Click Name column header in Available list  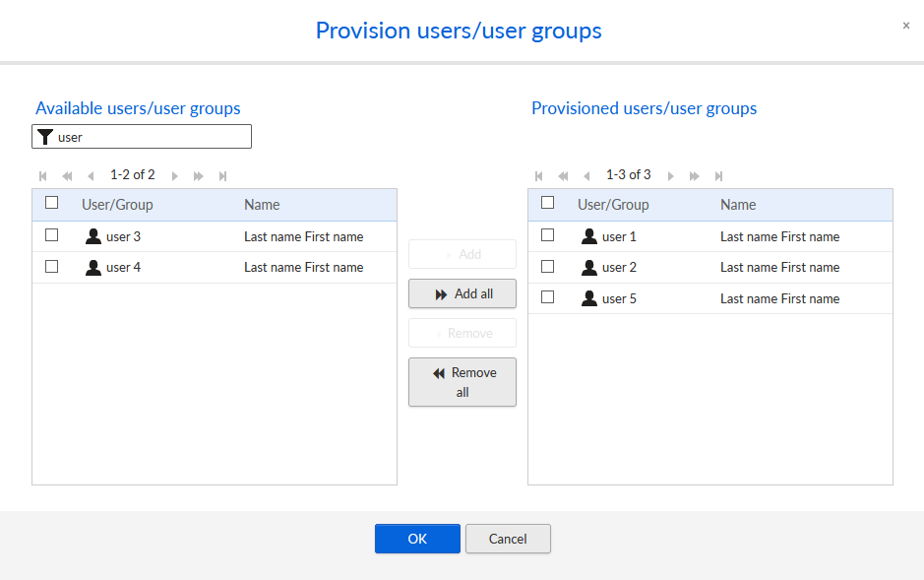click(262, 205)
